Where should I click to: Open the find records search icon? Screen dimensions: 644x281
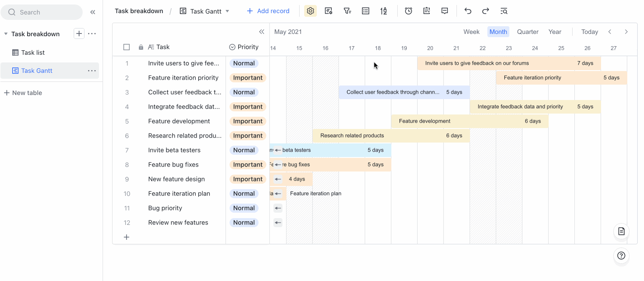pyautogui.click(x=504, y=11)
